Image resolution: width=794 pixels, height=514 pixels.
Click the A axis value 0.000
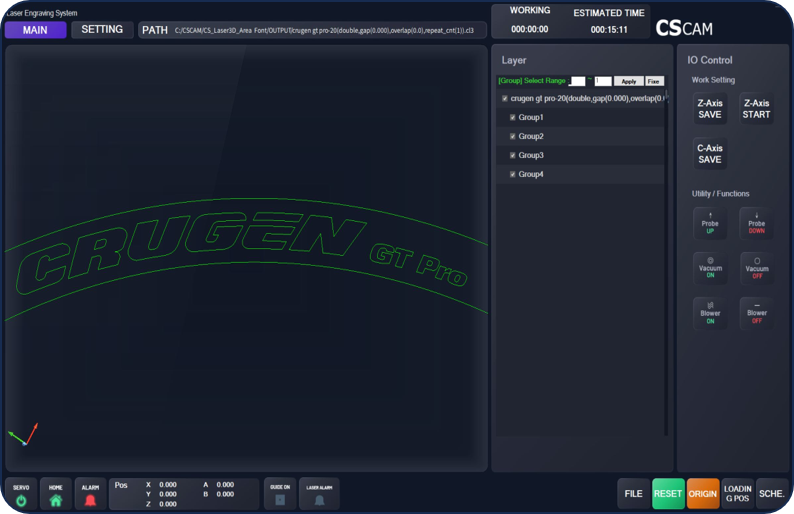[x=225, y=485]
